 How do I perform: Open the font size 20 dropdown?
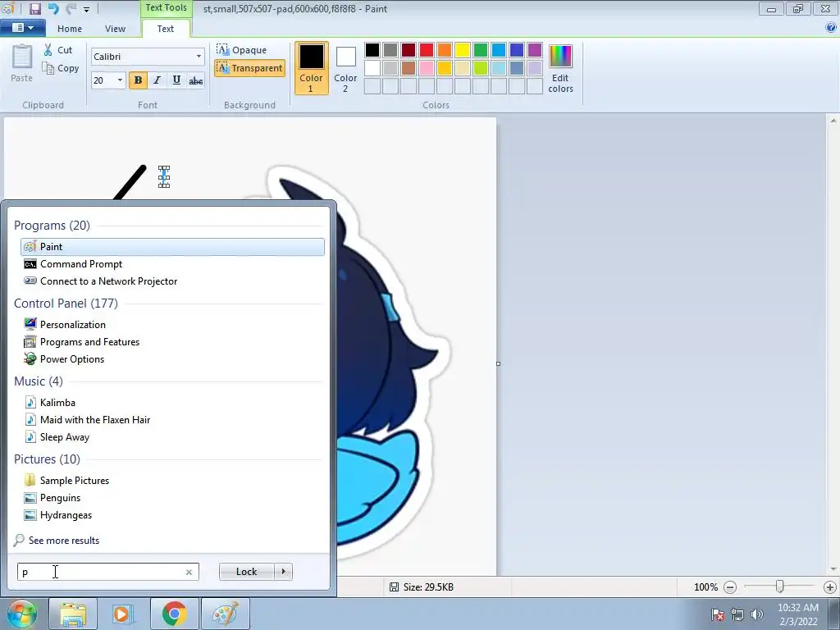(x=120, y=80)
